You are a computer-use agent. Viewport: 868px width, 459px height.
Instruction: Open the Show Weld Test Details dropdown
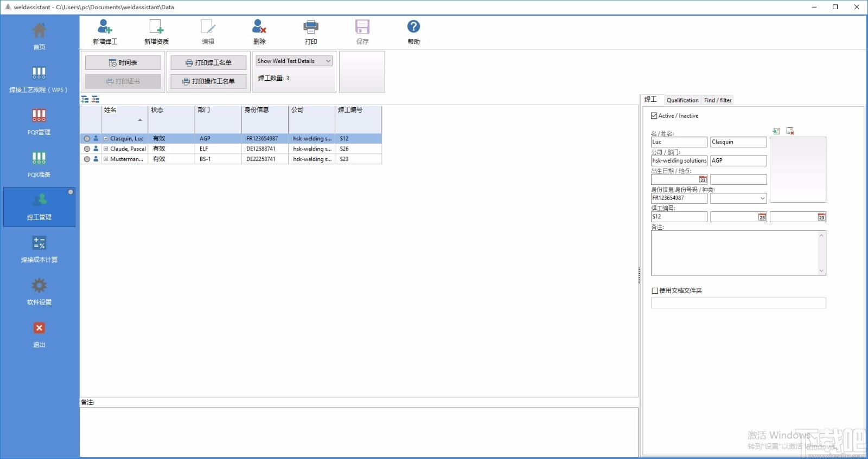[294, 61]
